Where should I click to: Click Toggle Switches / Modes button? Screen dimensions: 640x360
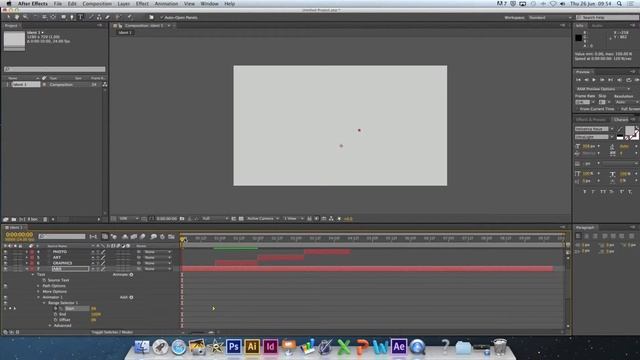click(113, 332)
